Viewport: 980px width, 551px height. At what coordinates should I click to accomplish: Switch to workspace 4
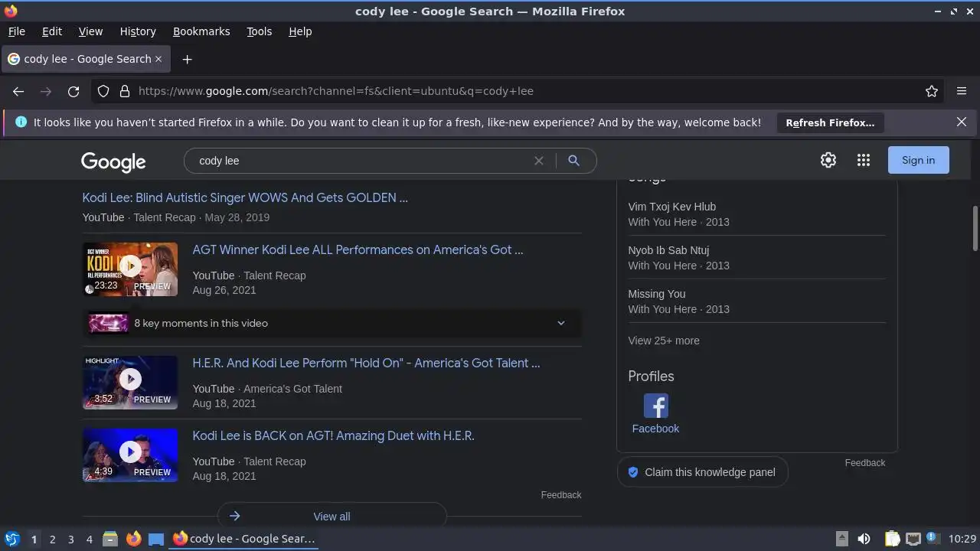89,540
